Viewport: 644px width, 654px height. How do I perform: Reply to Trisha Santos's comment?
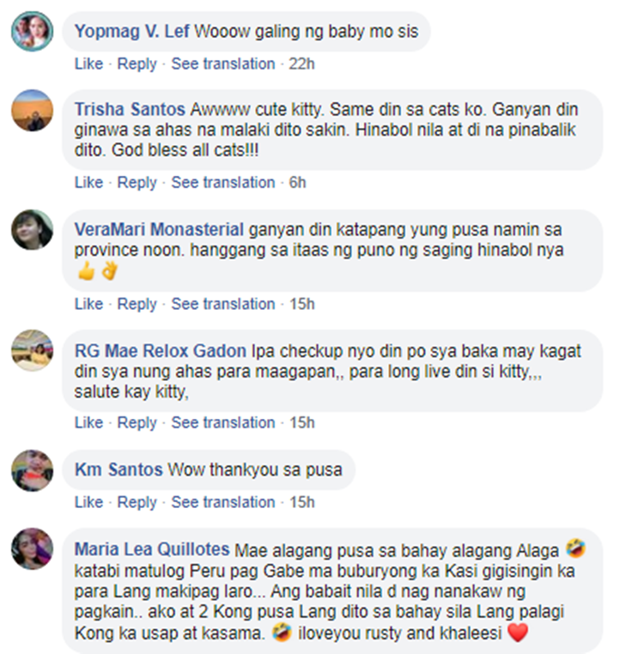click(x=137, y=183)
